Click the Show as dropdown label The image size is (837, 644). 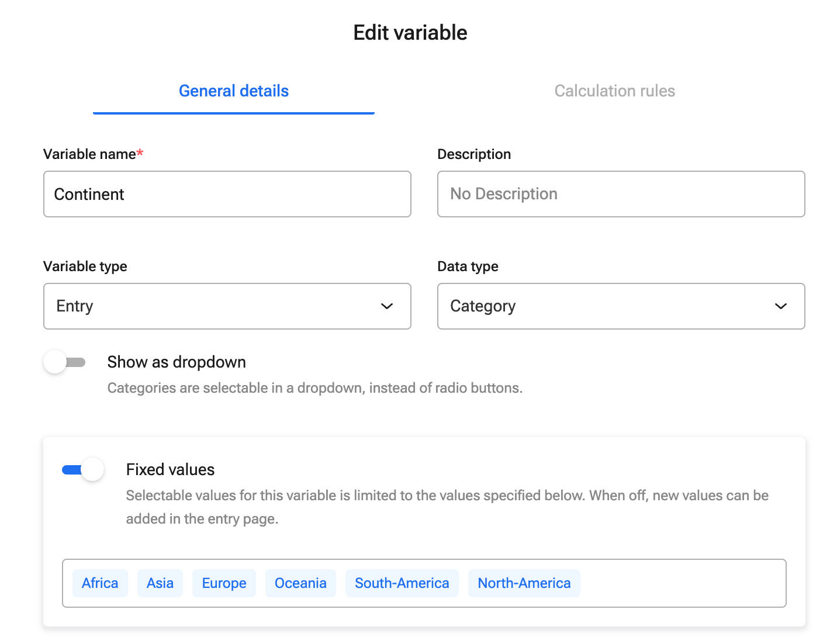point(177,362)
